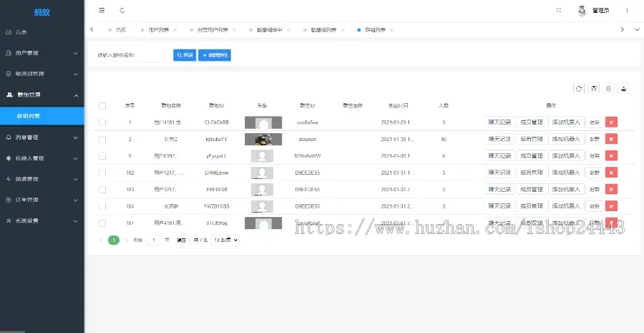The width and height of the screenshot is (644, 333).
Task: Expand the 用户管理 sidebar menu
Action: pos(42,53)
